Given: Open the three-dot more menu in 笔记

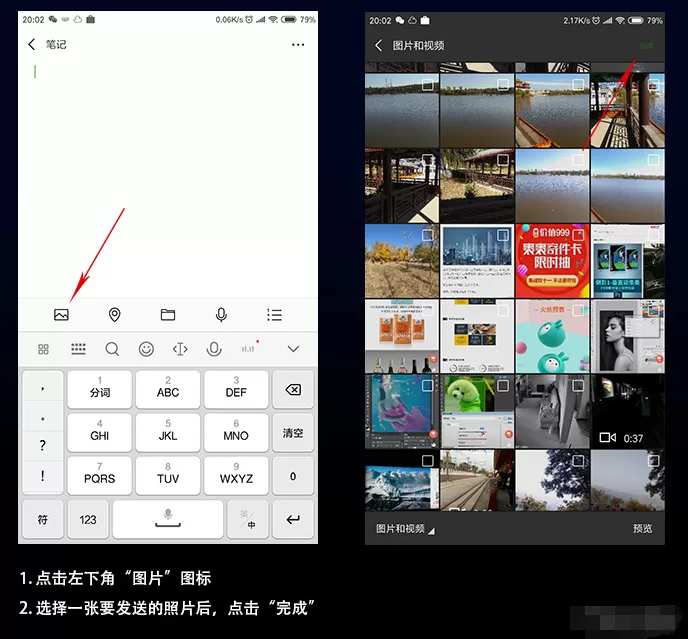Looking at the screenshot, I should [x=298, y=45].
